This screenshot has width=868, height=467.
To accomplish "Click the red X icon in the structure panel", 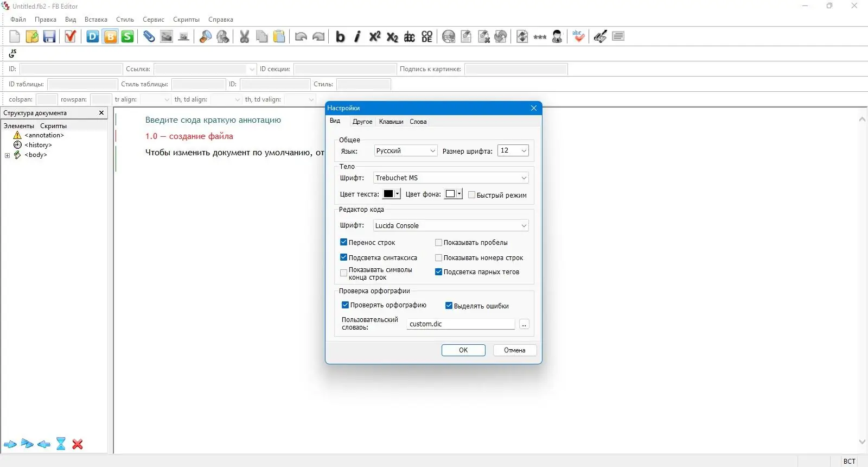I will (78, 444).
